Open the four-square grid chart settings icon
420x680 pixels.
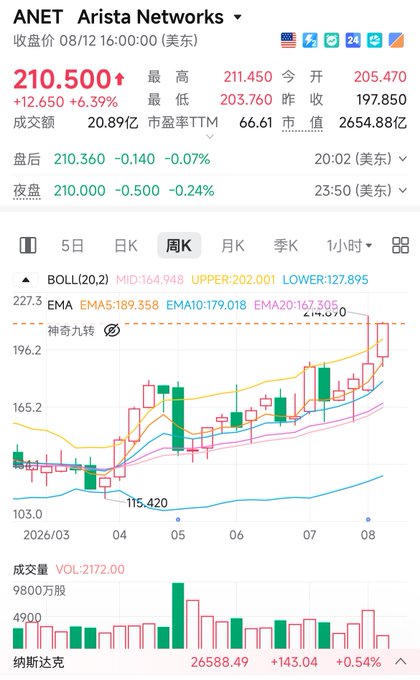coord(400,245)
